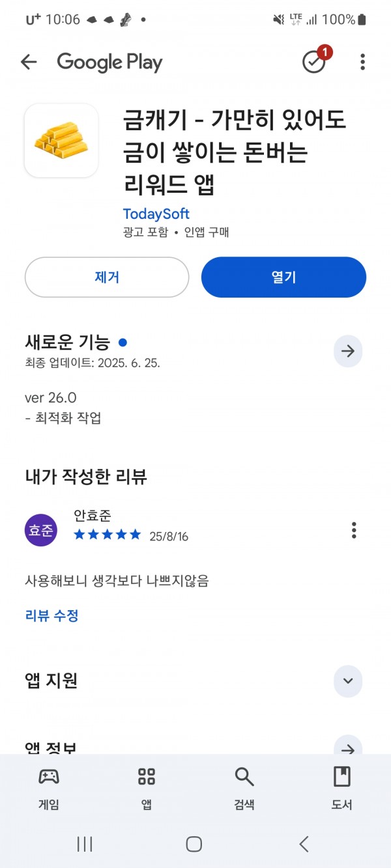Screen dimensions: 391x868
Task: Tap the 제거 uninstall button
Action: [107, 277]
